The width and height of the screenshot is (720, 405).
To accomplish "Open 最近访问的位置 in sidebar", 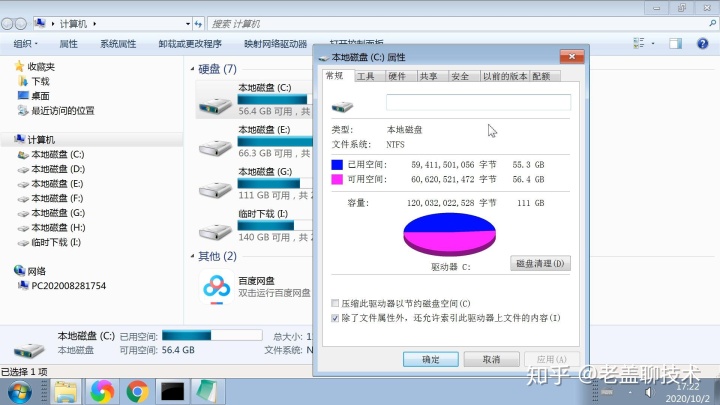I will [63, 111].
